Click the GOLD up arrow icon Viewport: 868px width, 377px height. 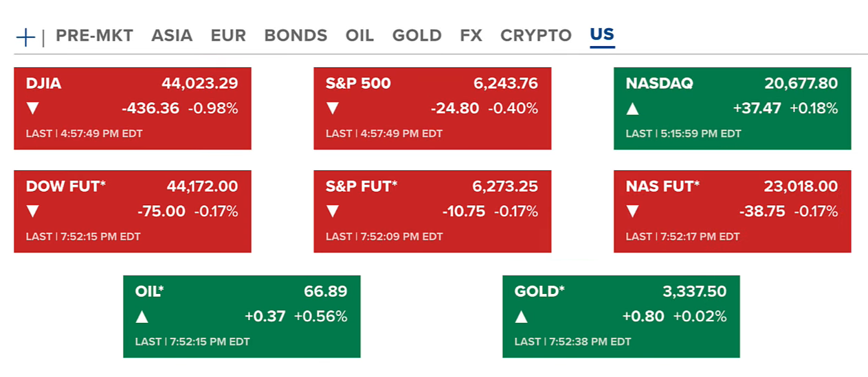(522, 317)
